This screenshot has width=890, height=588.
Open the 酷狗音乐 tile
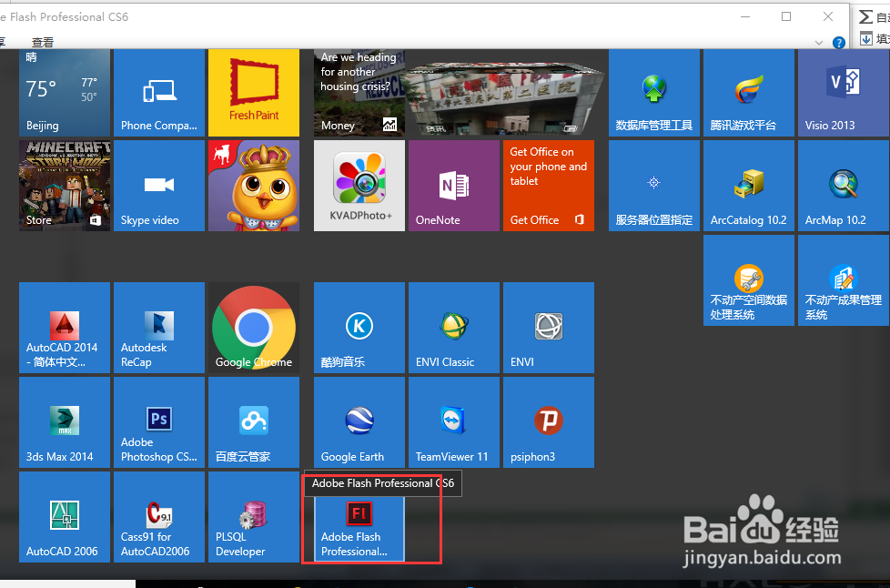pyautogui.click(x=359, y=328)
